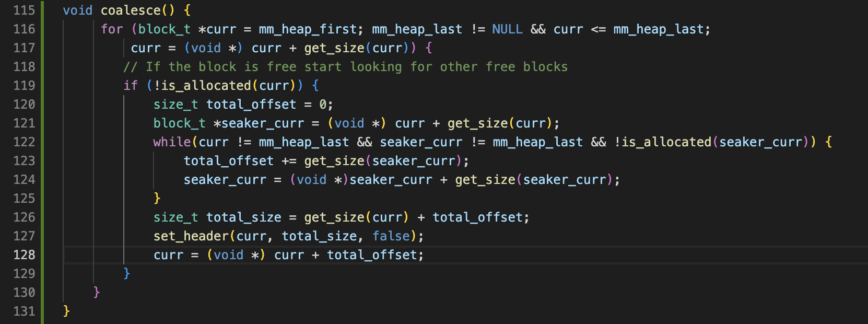868x324 pixels.
Task: Click the 'false' argument in set_header
Action: pyautogui.click(x=391, y=236)
